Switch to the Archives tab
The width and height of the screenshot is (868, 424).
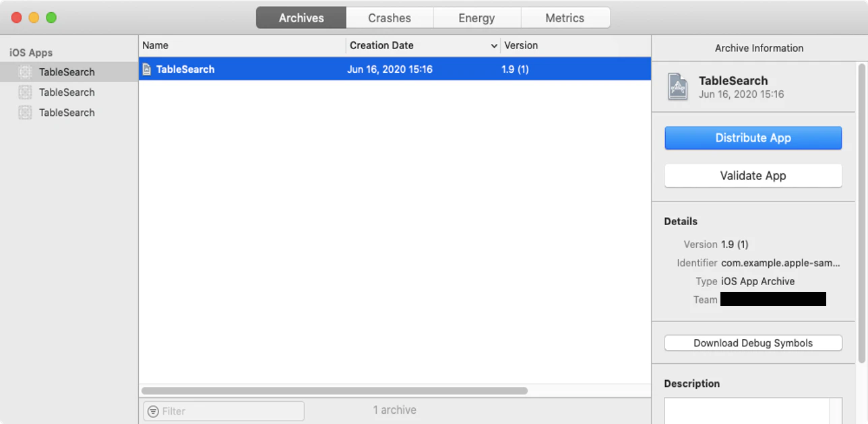click(301, 18)
